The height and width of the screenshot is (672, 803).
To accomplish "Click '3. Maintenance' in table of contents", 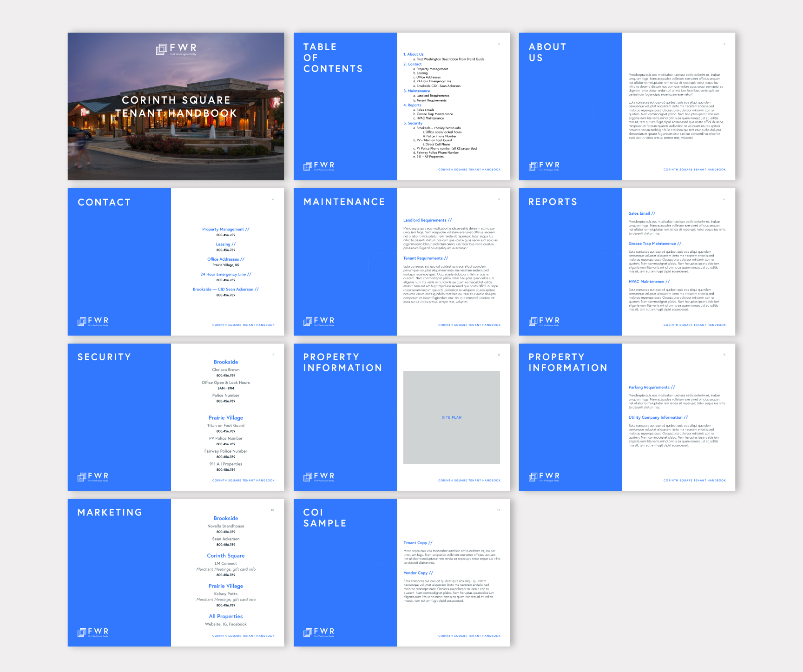I will tap(417, 91).
